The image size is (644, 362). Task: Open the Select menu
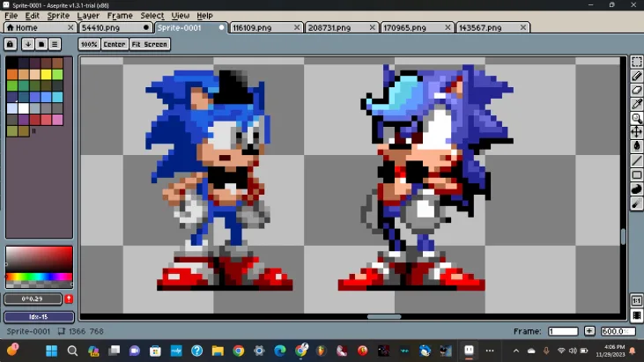pyautogui.click(x=152, y=16)
